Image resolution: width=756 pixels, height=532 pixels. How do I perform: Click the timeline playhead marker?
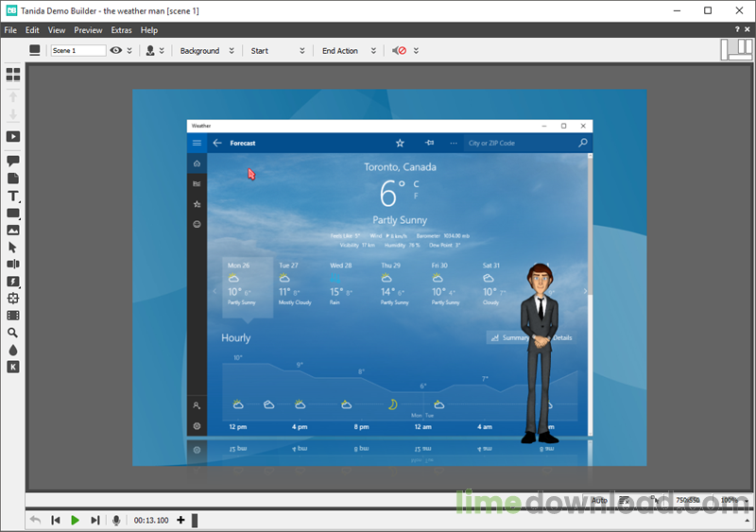tap(195, 521)
